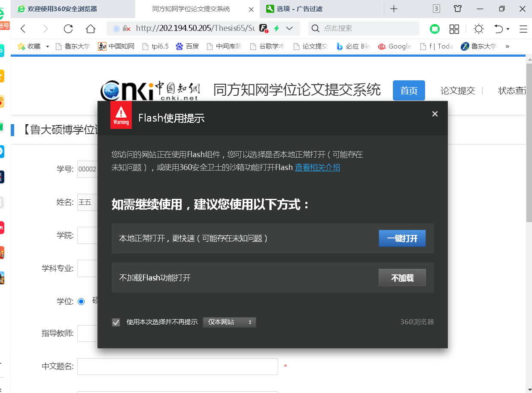Click the 学科专业 input field
This screenshot has width=532, height=393.
(x=88, y=268)
